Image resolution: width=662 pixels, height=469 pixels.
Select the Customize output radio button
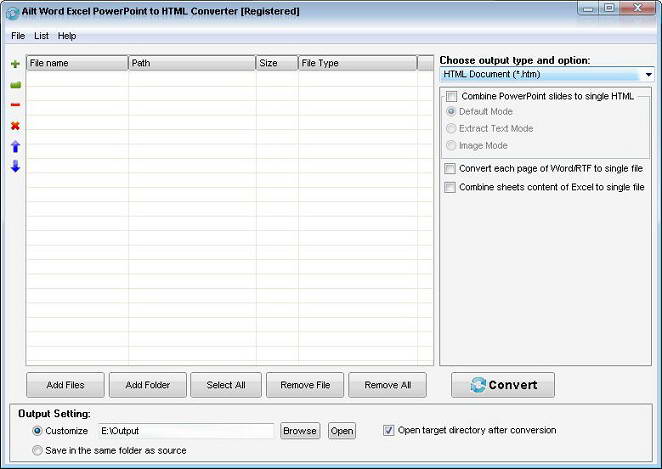coord(37,431)
